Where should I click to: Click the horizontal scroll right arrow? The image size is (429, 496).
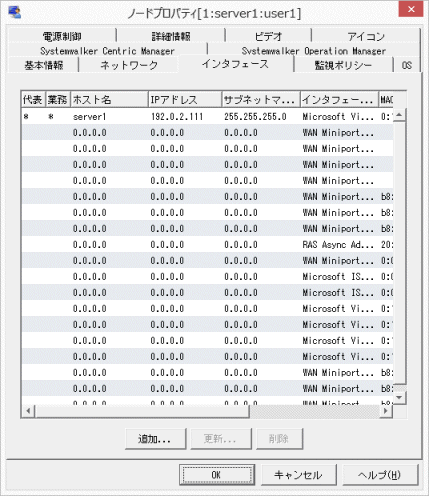point(386,411)
